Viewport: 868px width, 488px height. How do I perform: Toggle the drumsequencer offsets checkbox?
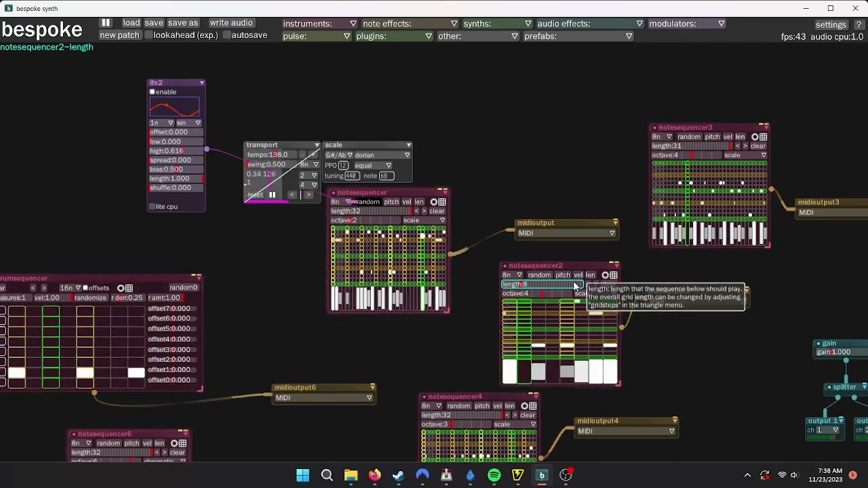pos(85,288)
